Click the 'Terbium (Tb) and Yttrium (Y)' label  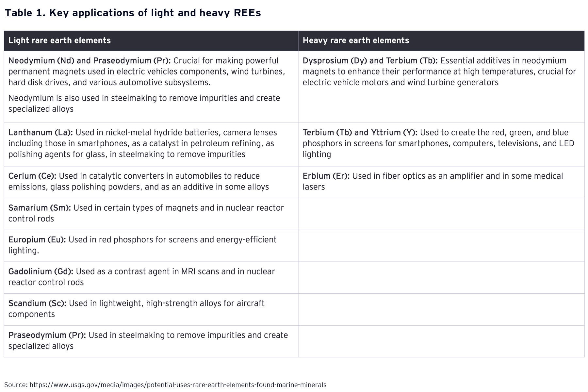pos(360,133)
